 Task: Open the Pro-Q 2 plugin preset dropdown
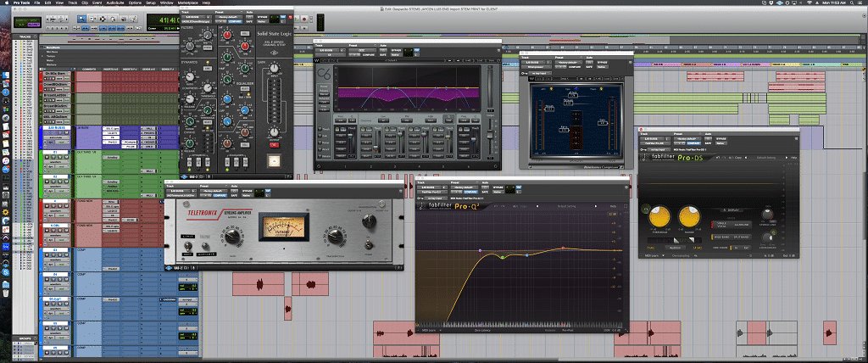[x=465, y=187]
